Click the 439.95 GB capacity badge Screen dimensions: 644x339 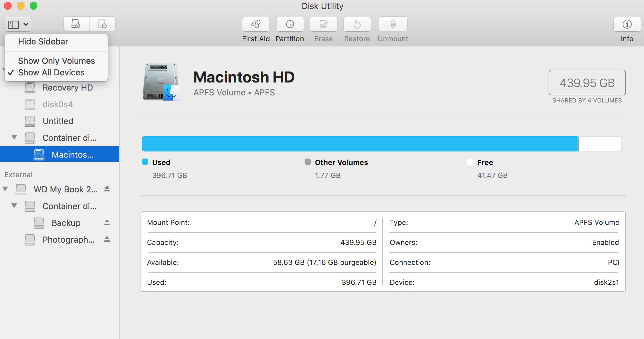point(587,83)
